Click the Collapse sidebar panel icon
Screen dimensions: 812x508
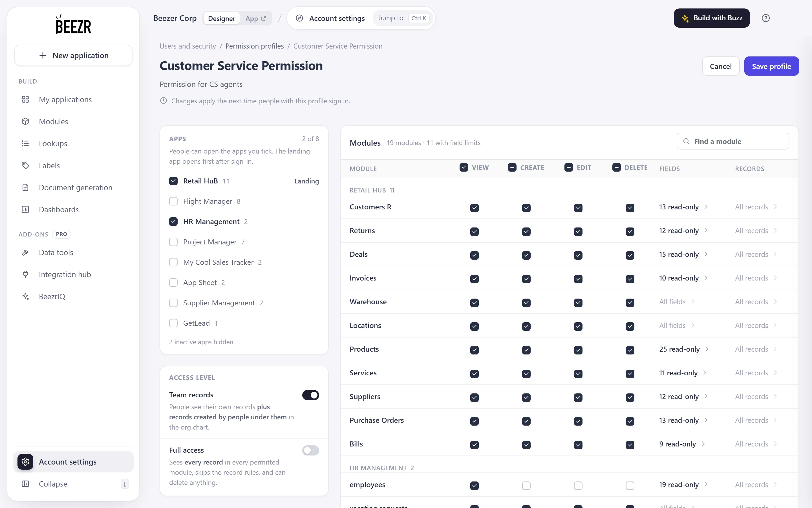(x=25, y=484)
